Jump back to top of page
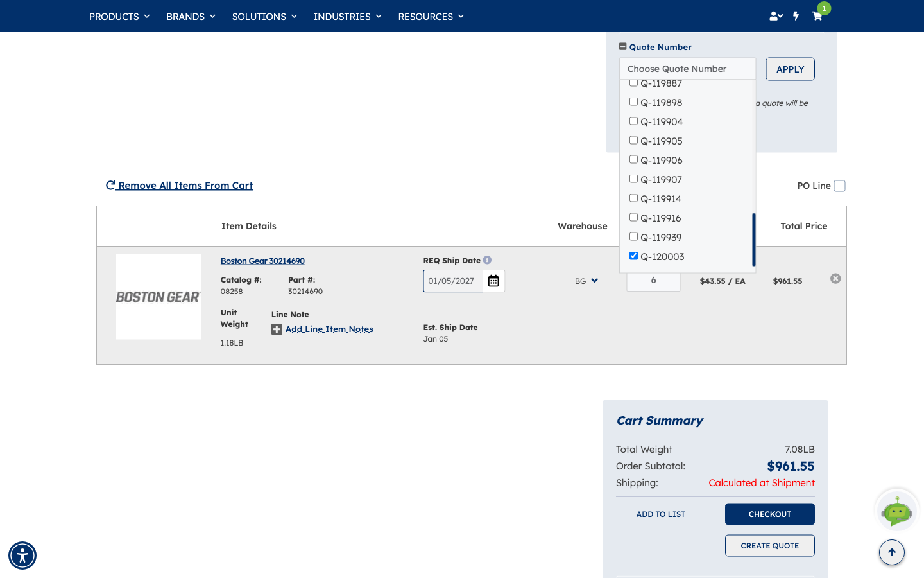 click(x=892, y=552)
